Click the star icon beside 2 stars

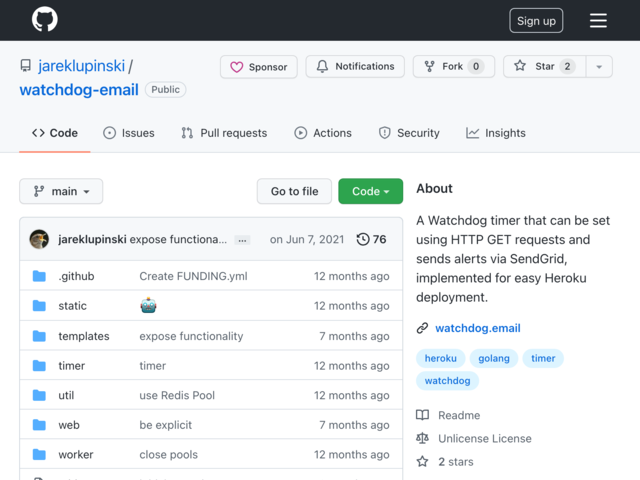point(422,462)
